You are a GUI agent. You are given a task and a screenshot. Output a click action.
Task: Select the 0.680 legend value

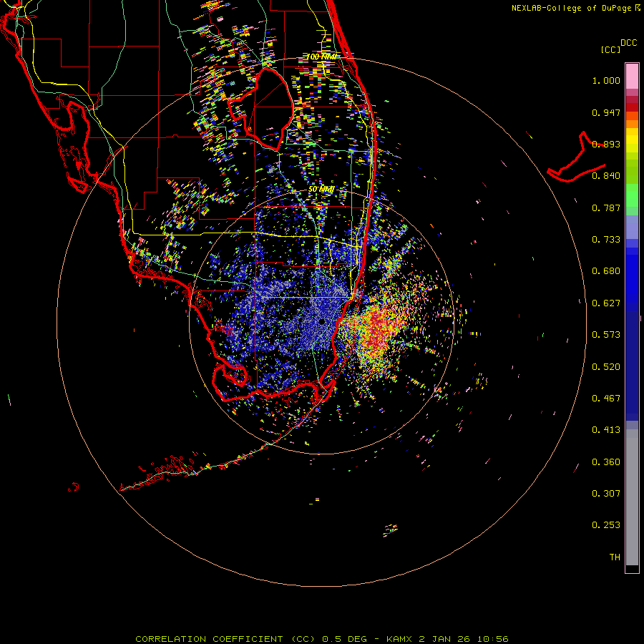tap(606, 271)
